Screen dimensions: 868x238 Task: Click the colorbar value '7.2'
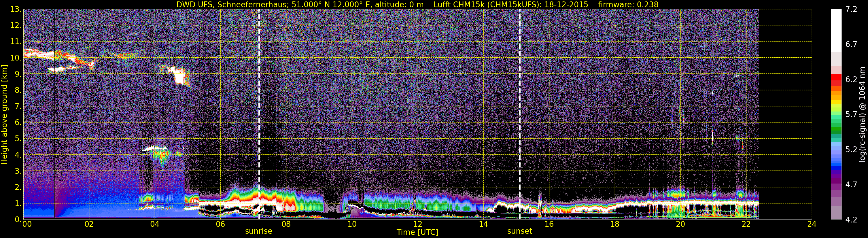[851, 10]
